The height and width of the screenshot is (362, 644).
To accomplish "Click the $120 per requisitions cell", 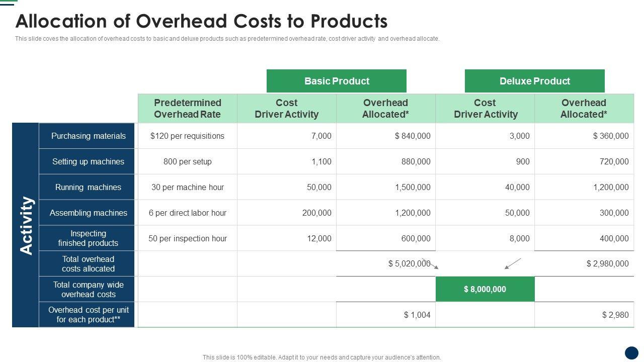I will [187, 136].
